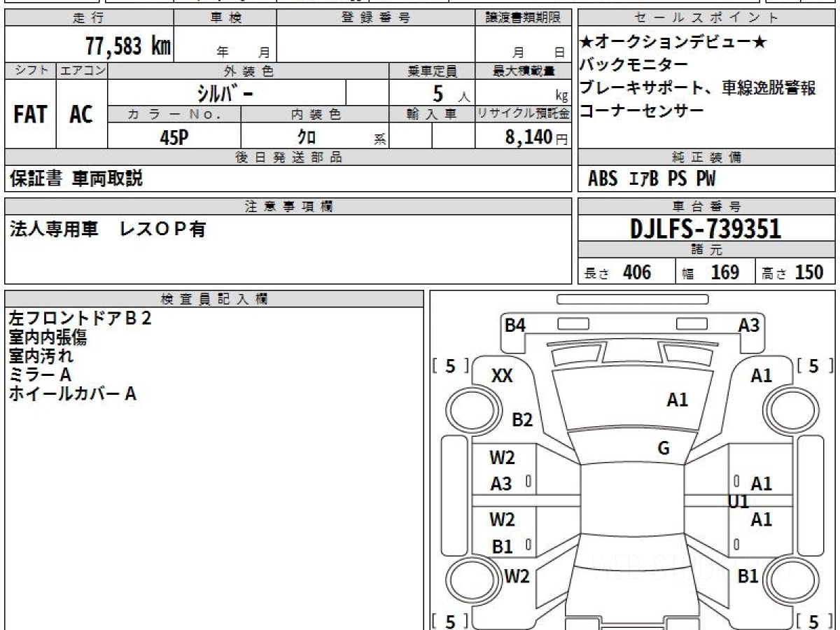Click the G mark on the windshield

[664, 449]
